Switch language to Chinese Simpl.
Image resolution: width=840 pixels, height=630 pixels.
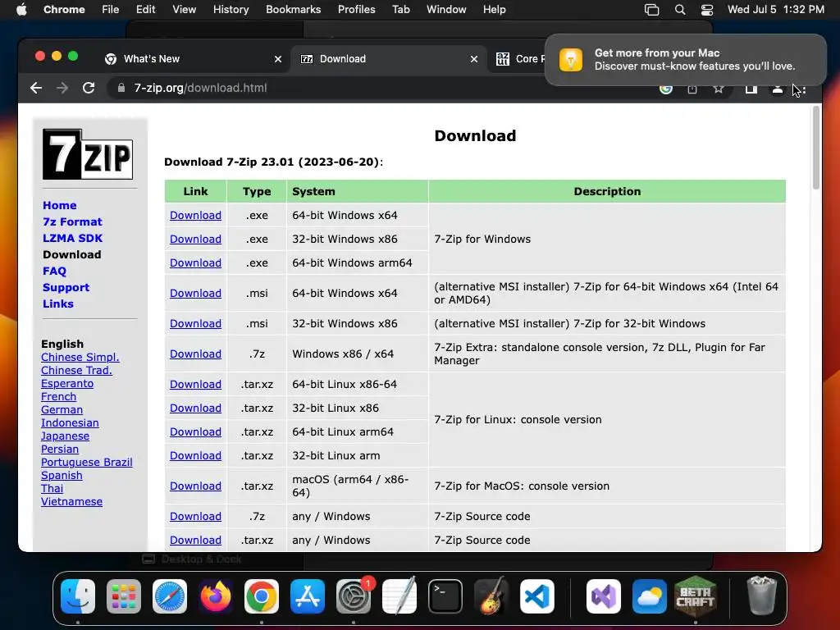pos(80,358)
